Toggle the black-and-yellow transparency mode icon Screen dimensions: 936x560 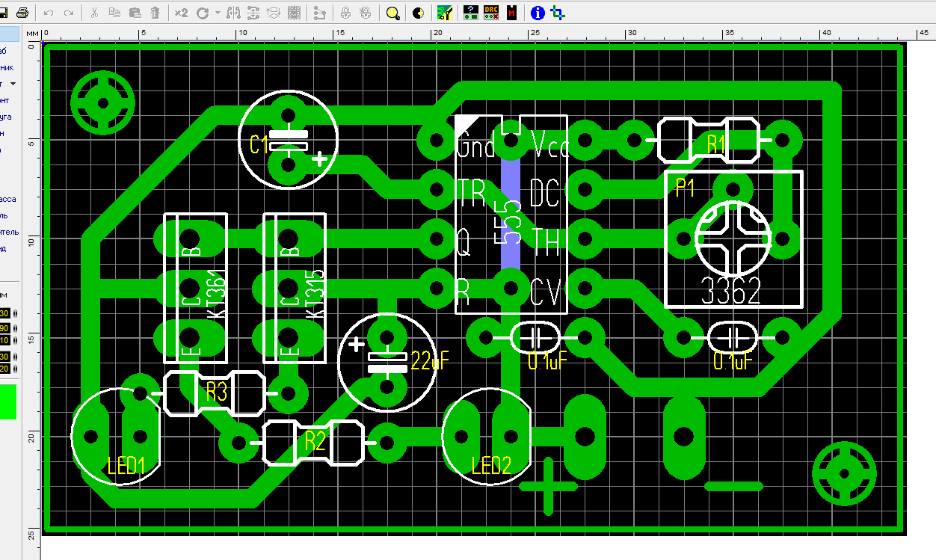click(x=417, y=13)
